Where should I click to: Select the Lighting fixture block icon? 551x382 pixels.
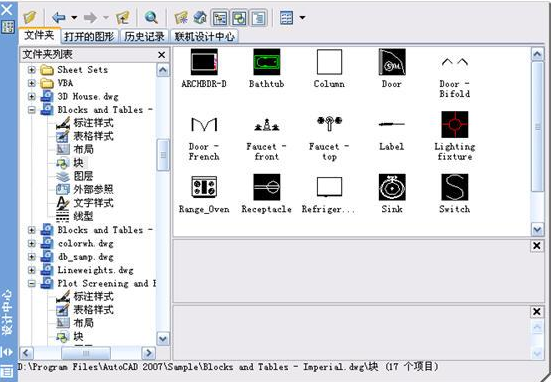pyautogui.click(x=455, y=124)
